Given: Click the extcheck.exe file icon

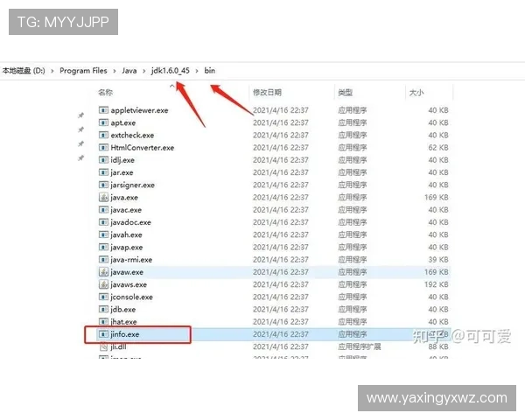Looking at the screenshot, I should (x=103, y=135).
